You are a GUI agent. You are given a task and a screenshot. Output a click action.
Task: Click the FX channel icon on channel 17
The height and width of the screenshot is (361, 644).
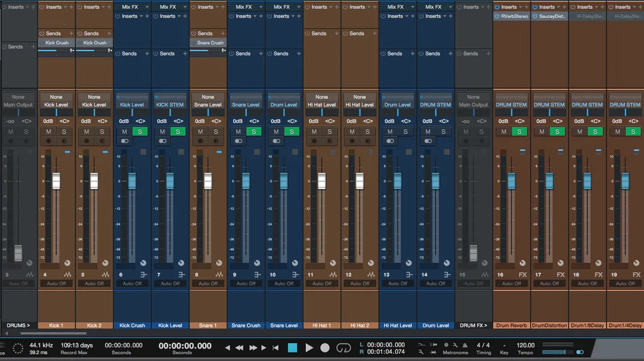point(560,275)
